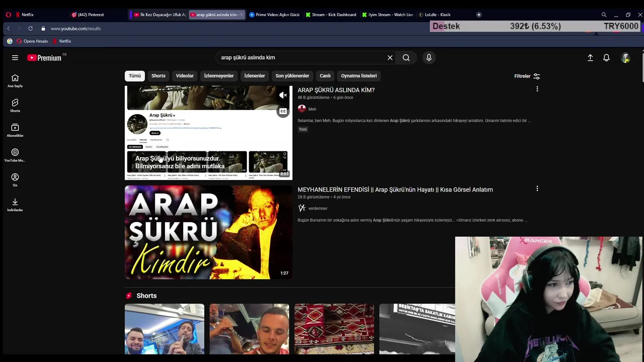Open more options for MEYHANELERİN EFENDİSİ video
The height and width of the screenshot is (362, 644).
(x=537, y=189)
